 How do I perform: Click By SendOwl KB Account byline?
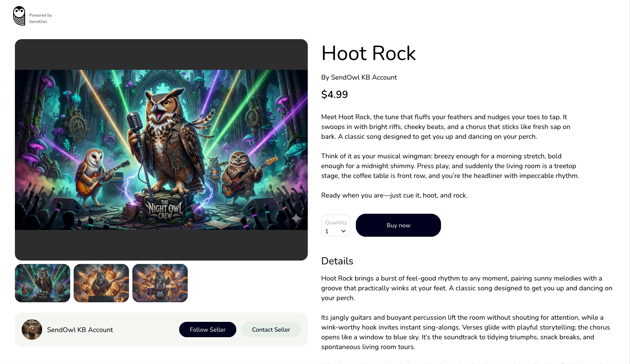click(x=359, y=77)
